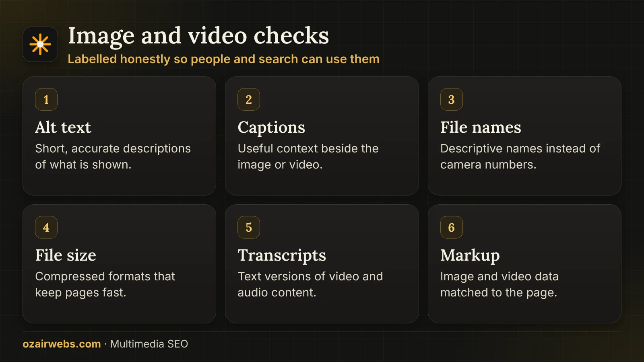Click the 'Alt text' heading
This screenshot has width=644, height=362.
pos(63,128)
